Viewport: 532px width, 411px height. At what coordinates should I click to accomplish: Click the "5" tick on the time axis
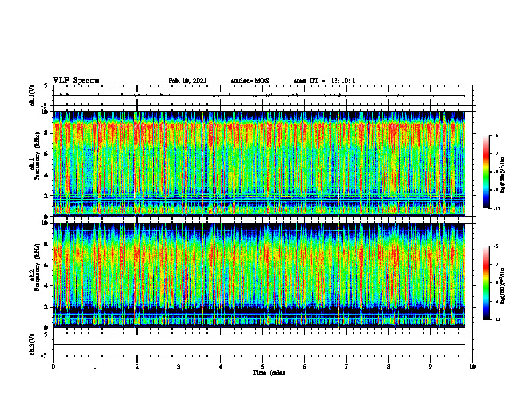(x=263, y=367)
